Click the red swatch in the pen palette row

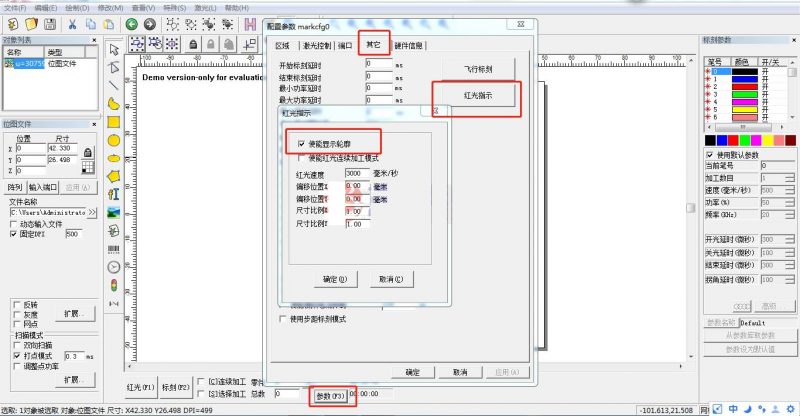coord(733,140)
